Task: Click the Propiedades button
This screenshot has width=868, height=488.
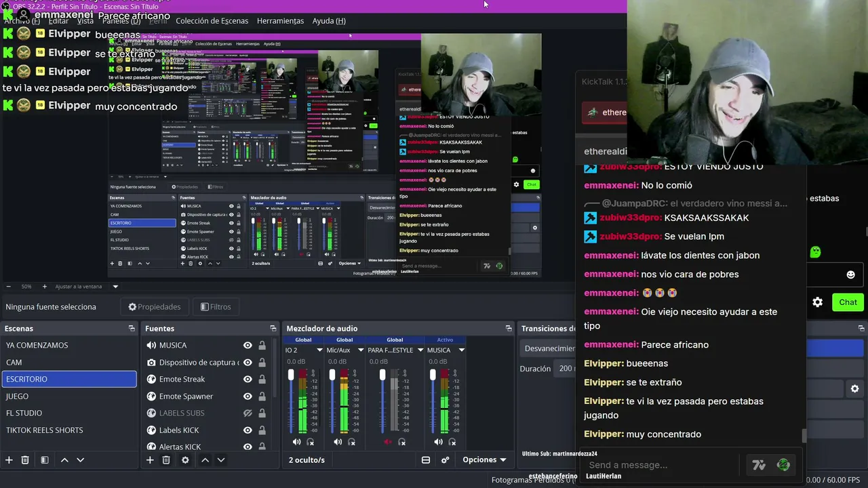Action: pyautogui.click(x=155, y=307)
